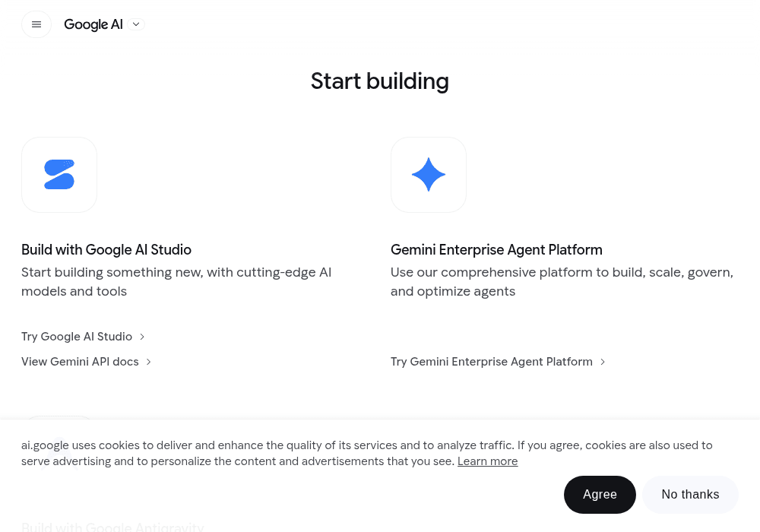Open the hamburger navigation menu
760x532 pixels.
coord(36,24)
